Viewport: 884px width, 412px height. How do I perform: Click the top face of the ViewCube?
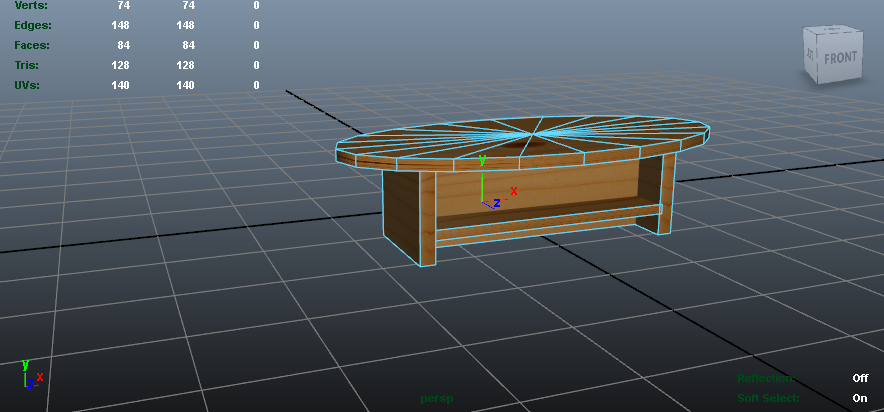point(831,33)
